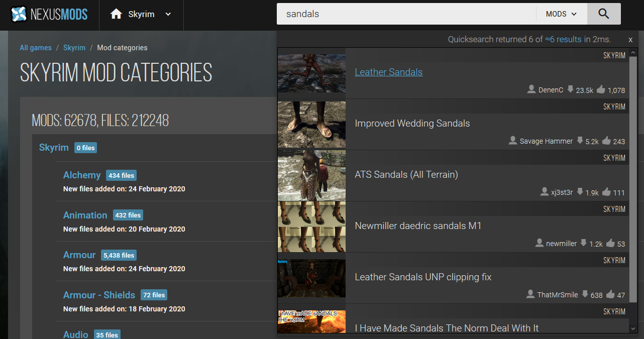Click the results scrollbar up arrow
Screen dimensions: 644x339
click(x=633, y=52)
